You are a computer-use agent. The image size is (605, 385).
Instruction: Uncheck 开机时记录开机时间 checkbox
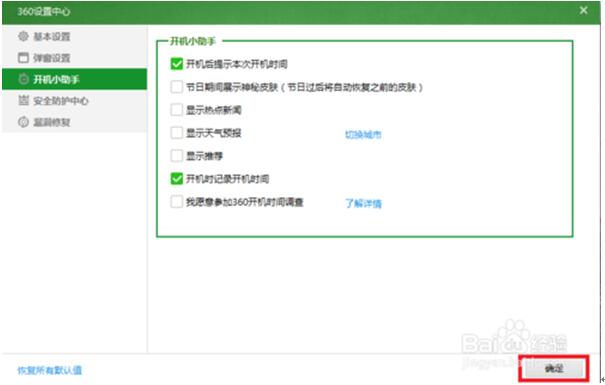pyautogui.click(x=176, y=179)
